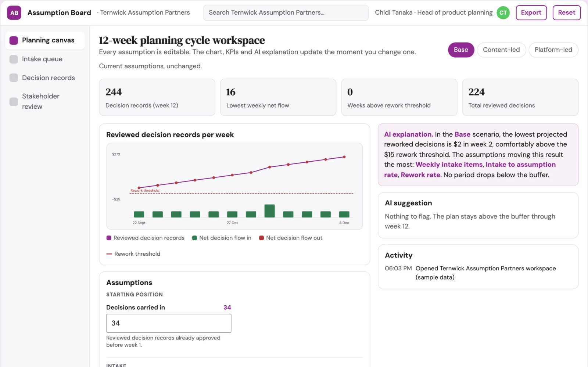Click the Intake queue sidebar icon
Viewport: 588px width, 367px height.
pyautogui.click(x=14, y=59)
